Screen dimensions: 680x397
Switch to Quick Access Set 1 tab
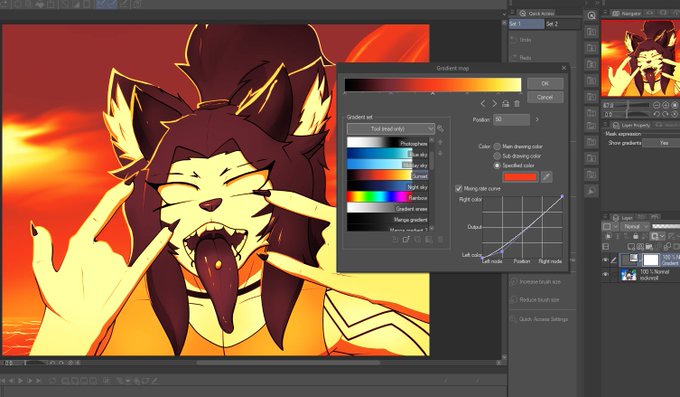pos(526,24)
